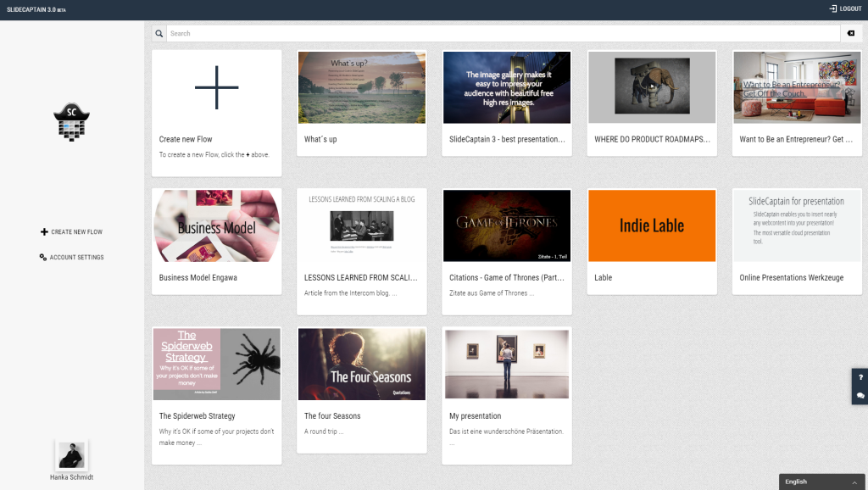The image size is (868, 490).
Task: Clear the search with the backspace icon
Action: [x=850, y=34]
